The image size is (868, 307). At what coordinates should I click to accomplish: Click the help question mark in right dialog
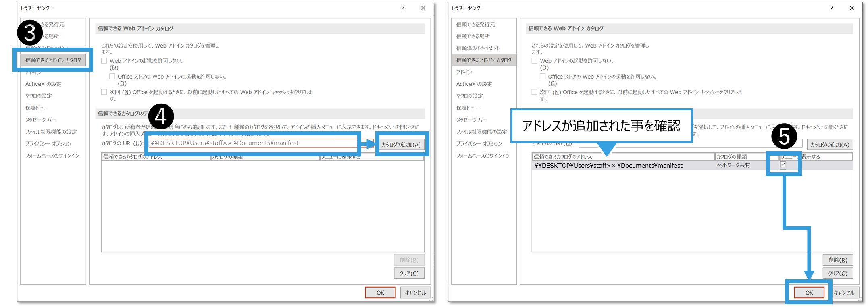click(831, 8)
